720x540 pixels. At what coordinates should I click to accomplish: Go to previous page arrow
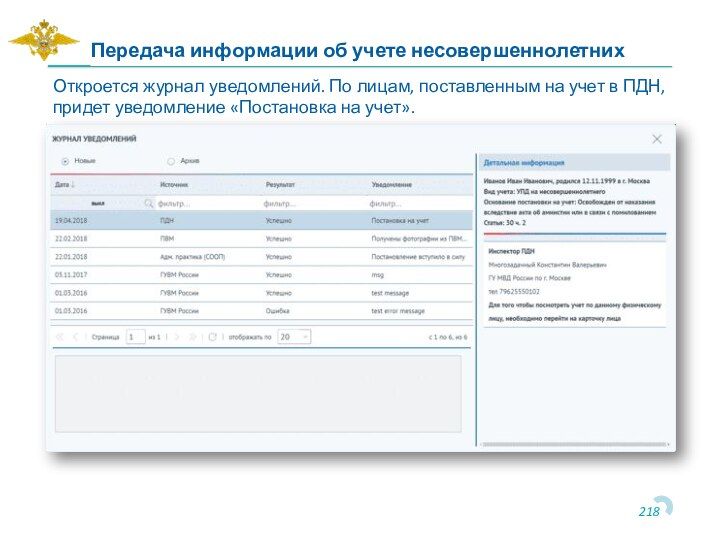pyautogui.click(x=76, y=337)
